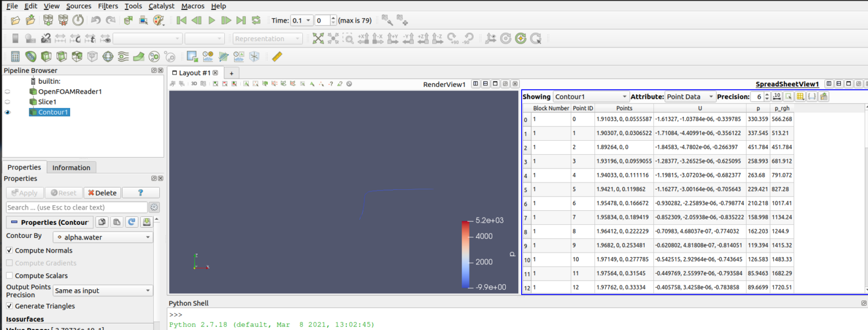Click the Open File folder icon
The height and width of the screenshot is (330, 868).
15,20
